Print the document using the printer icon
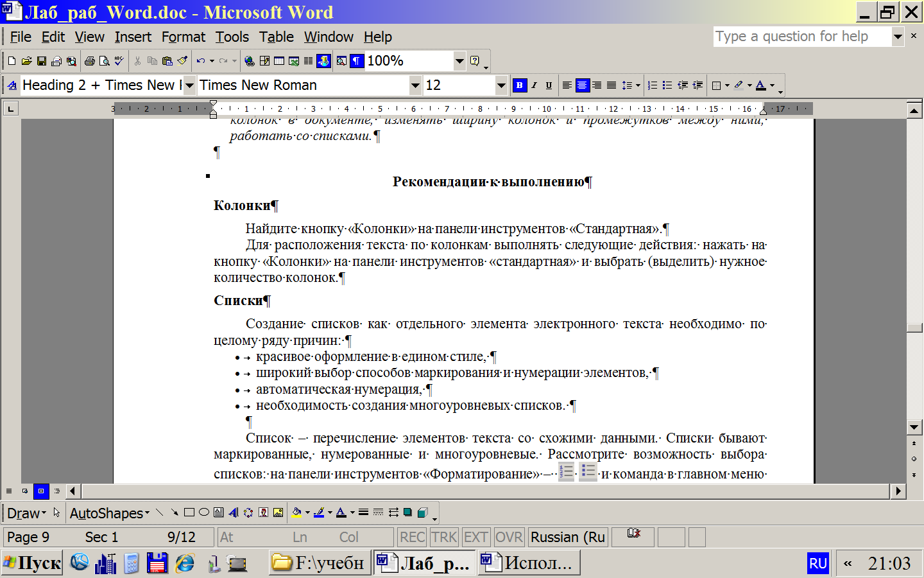Screen dimensions: 924x578 (90, 61)
